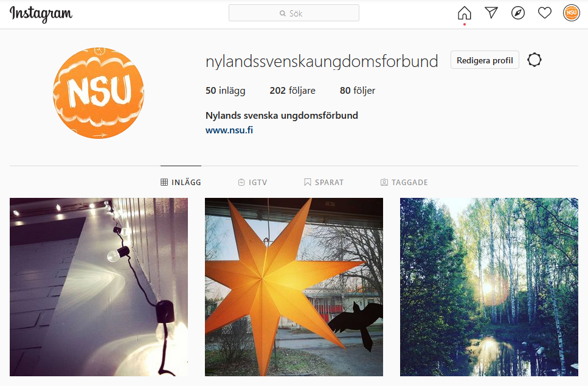The height and width of the screenshot is (386, 588).
Task: Show the TAGGADE tab
Action: click(x=404, y=183)
